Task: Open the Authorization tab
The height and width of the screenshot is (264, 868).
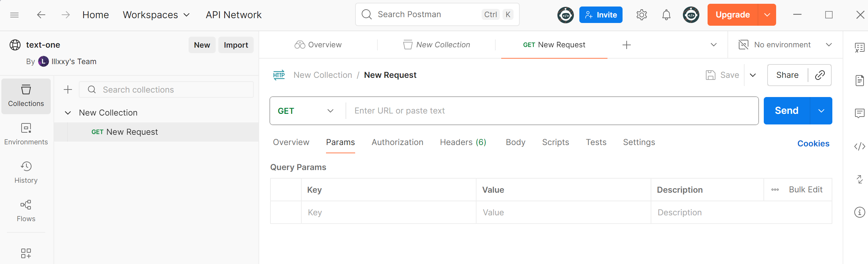Action: click(397, 142)
